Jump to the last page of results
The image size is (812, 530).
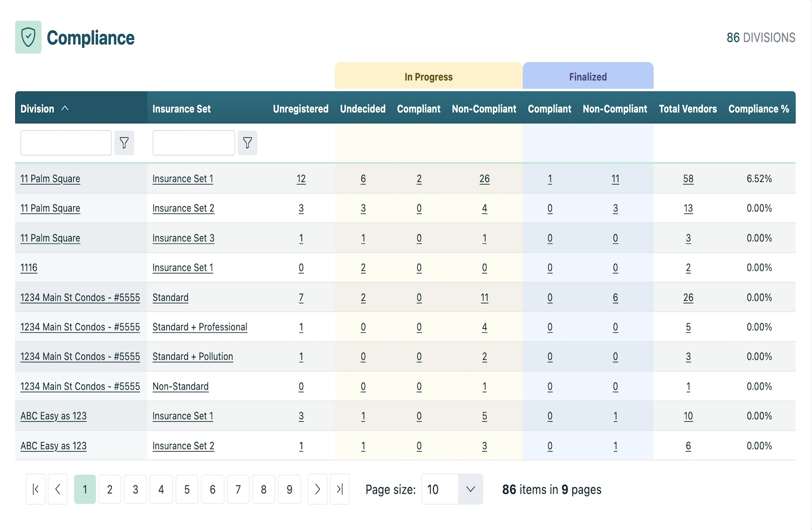tap(340, 489)
